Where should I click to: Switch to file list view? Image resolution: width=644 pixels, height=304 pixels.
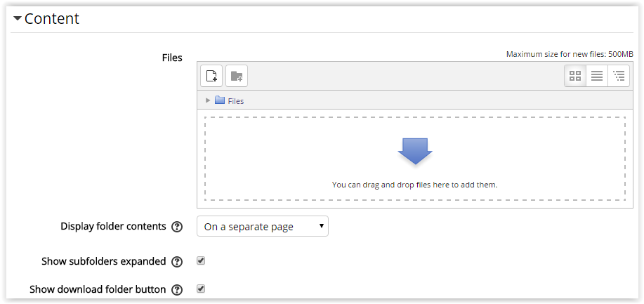coord(597,76)
